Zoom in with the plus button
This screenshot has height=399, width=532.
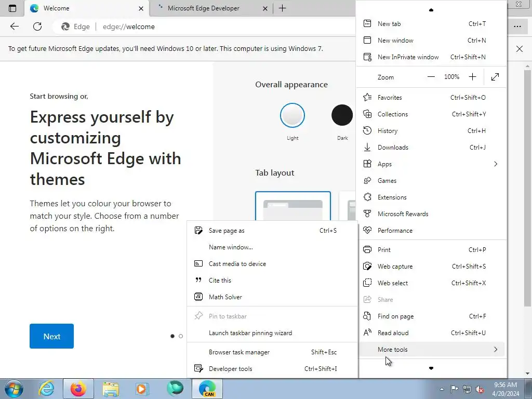pyautogui.click(x=472, y=77)
